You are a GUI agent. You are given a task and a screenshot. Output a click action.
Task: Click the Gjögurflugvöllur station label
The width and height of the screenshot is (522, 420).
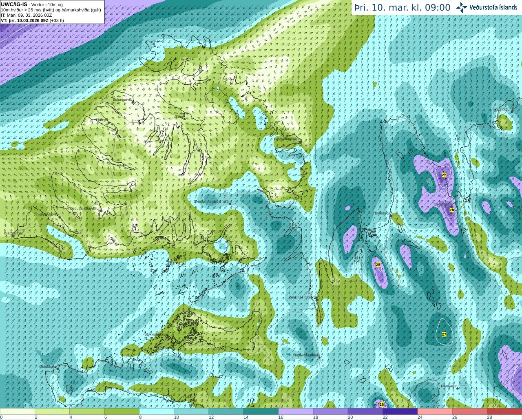(x=287, y=139)
